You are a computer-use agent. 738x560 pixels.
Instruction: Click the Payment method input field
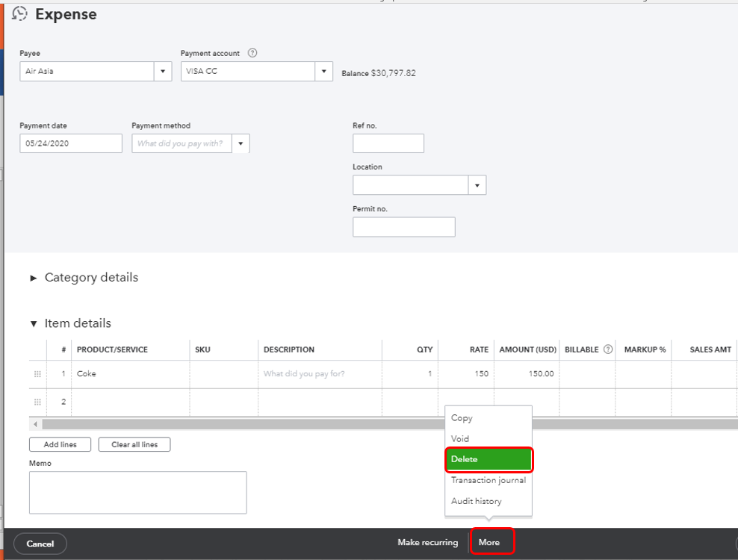182,143
